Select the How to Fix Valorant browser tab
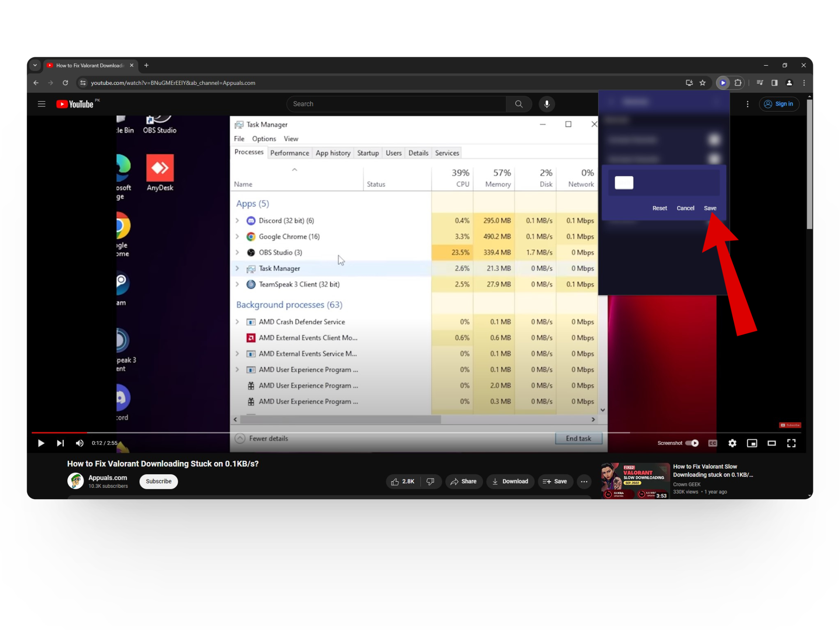 tap(90, 65)
